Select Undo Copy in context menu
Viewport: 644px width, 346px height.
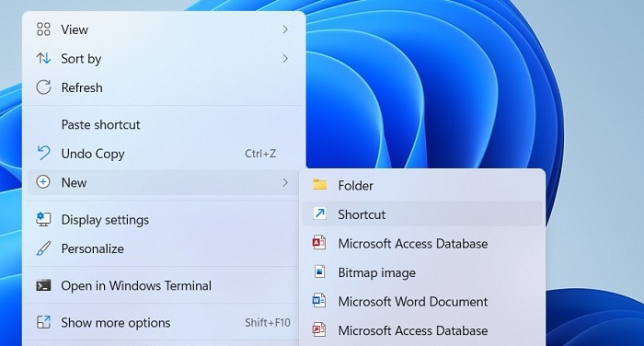164,154
